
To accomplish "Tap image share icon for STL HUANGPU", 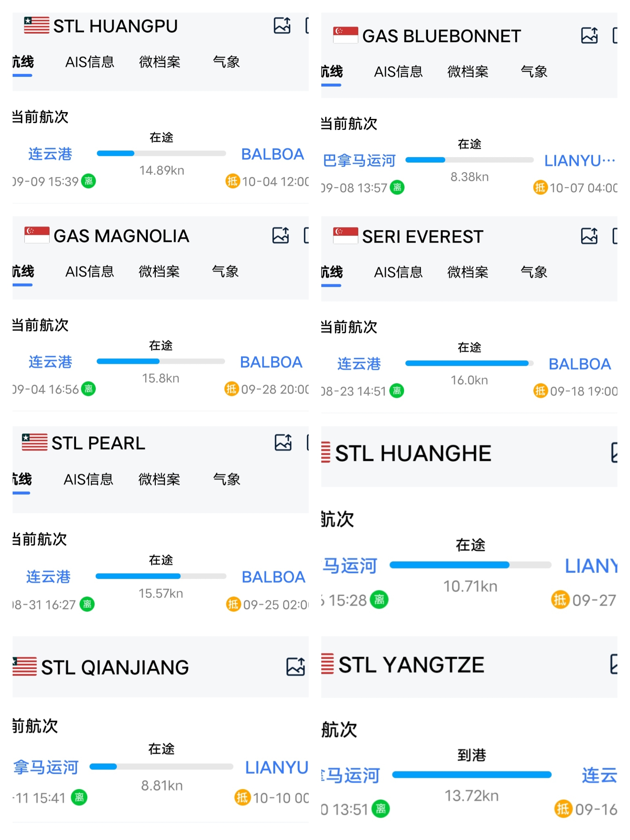I will pyautogui.click(x=282, y=26).
